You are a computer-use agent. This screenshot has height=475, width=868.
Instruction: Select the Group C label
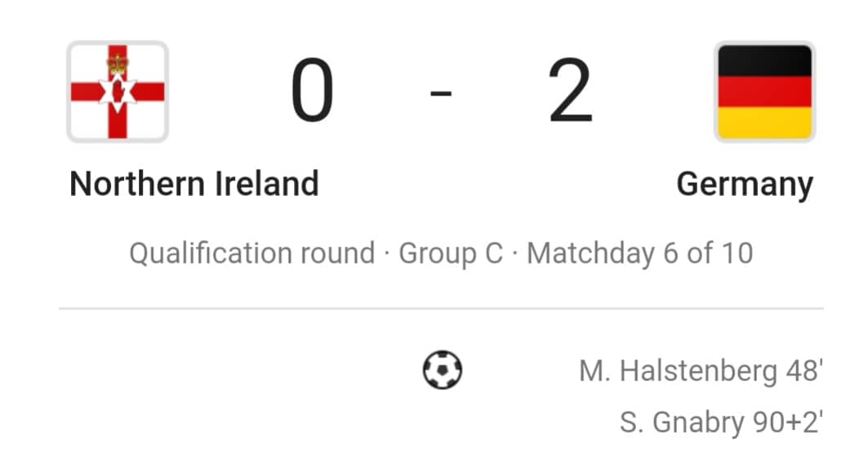451,254
